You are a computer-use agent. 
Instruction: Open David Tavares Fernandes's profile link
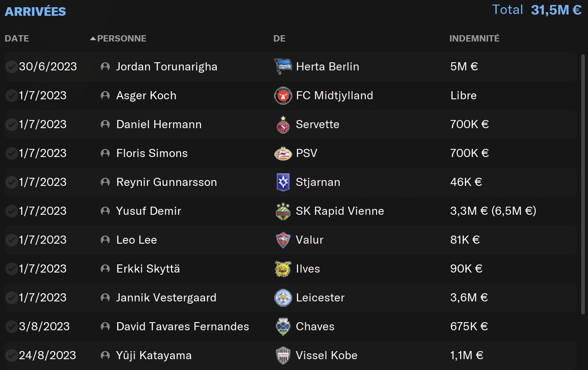pyautogui.click(x=182, y=327)
